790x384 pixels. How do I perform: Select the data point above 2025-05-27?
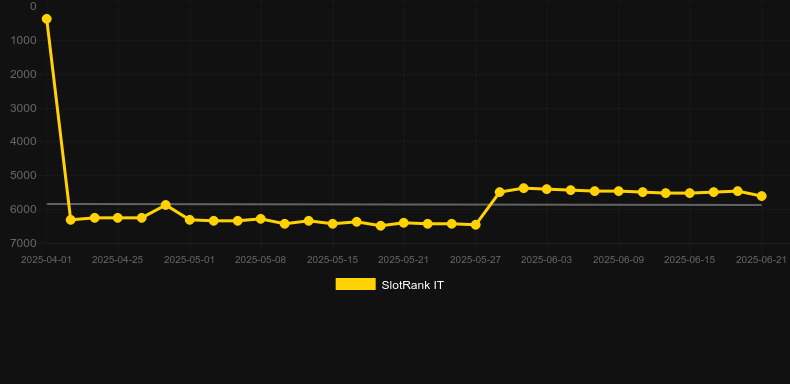(475, 225)
